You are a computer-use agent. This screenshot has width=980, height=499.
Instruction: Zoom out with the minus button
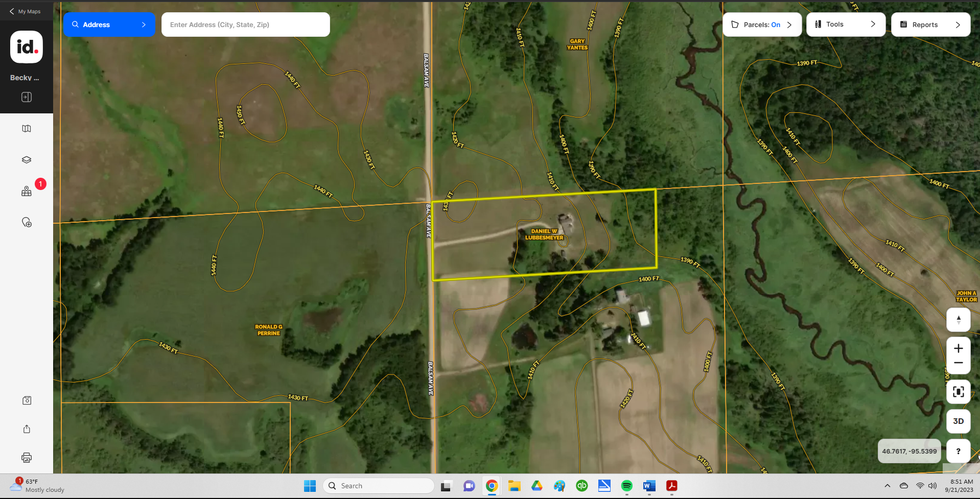[958, 363]
